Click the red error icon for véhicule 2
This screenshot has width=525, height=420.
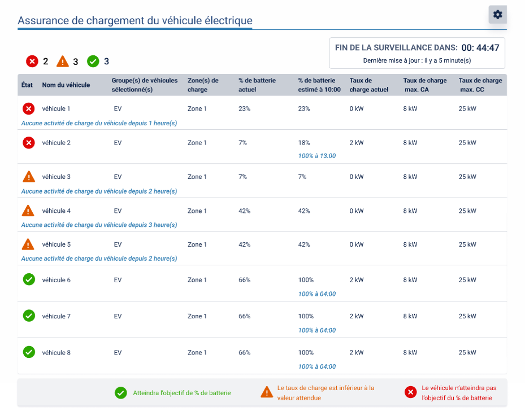tap(29, 143)
